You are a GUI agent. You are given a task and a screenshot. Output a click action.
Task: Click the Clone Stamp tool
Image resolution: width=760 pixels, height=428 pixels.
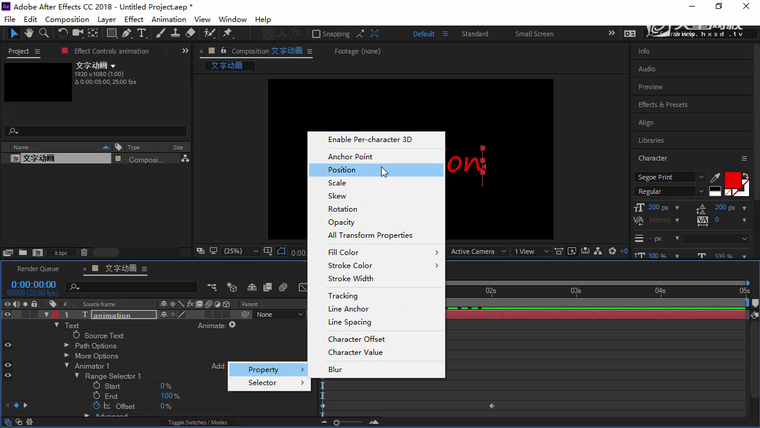click(x=175, y=33)
